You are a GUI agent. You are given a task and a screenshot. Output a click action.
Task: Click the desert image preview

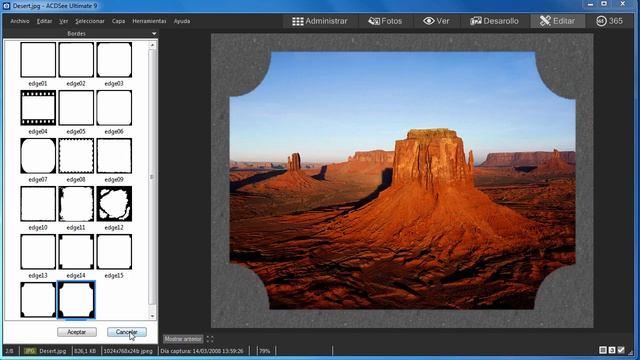402,180
